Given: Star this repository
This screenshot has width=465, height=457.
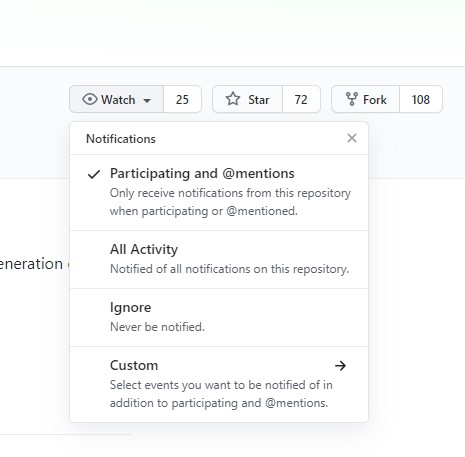Looking at the screenshot, I should tap(247, 99).
